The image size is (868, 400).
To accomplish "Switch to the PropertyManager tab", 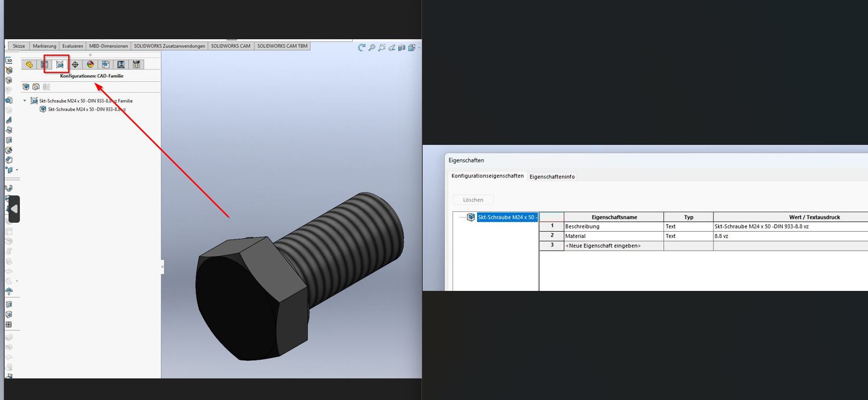I will tap(44, 65).
